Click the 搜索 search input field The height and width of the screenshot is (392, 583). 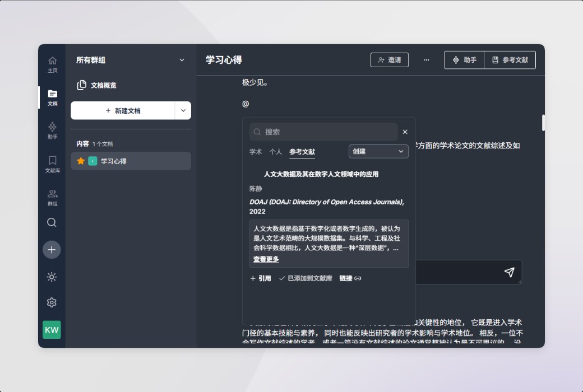click(323, 132)
